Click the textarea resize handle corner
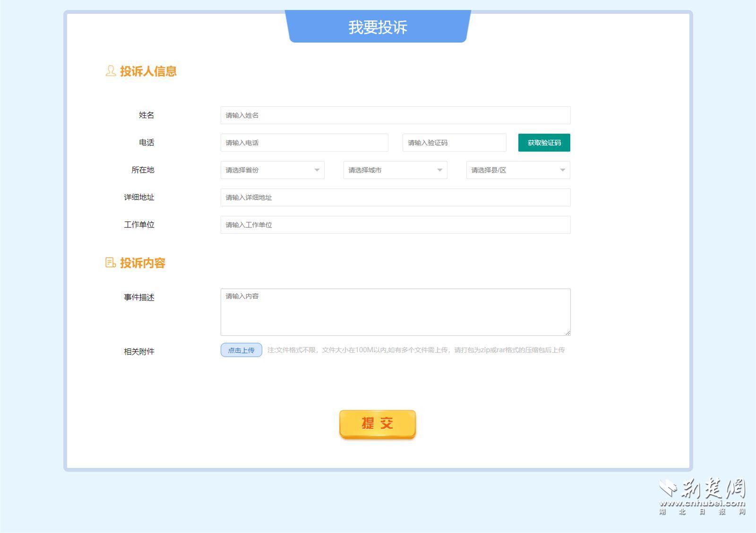The height and width of the screenshot is (533, 756). (567, 333)
